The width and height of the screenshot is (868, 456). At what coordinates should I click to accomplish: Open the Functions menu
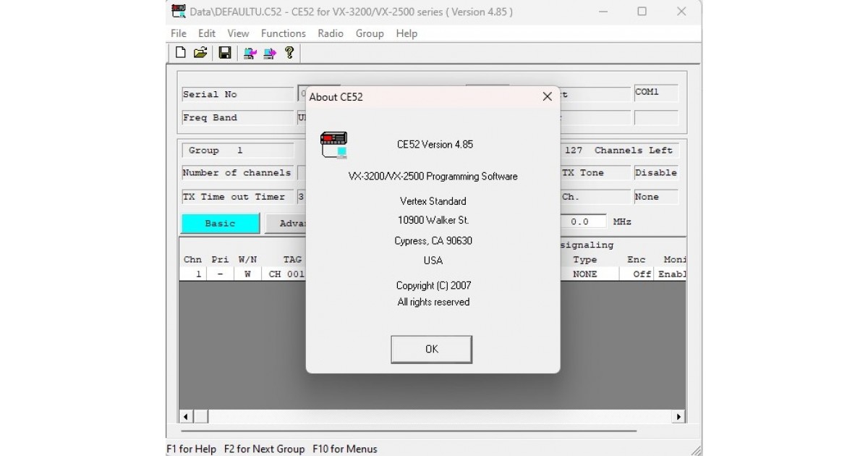click(x=283, y=33)
